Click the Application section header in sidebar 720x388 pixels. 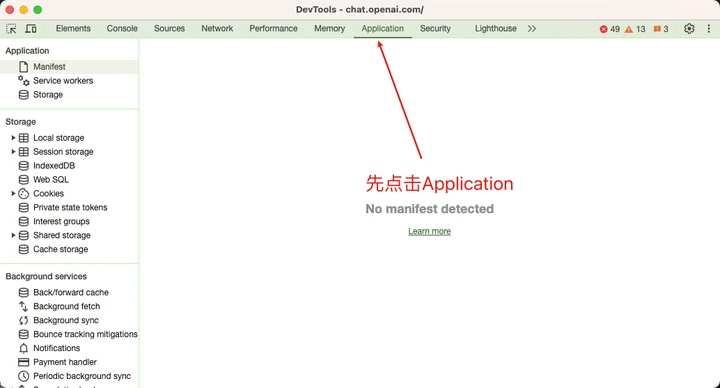[x=27, y=51]
